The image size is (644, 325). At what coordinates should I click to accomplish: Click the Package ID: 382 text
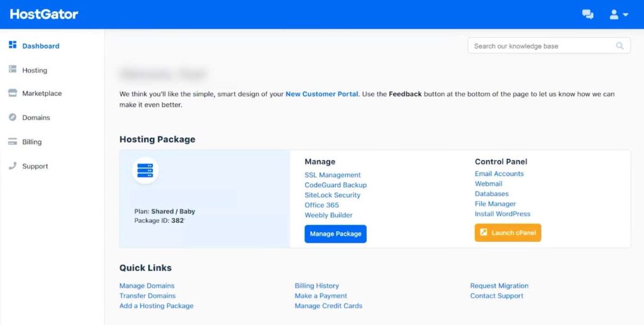[159, 220]
